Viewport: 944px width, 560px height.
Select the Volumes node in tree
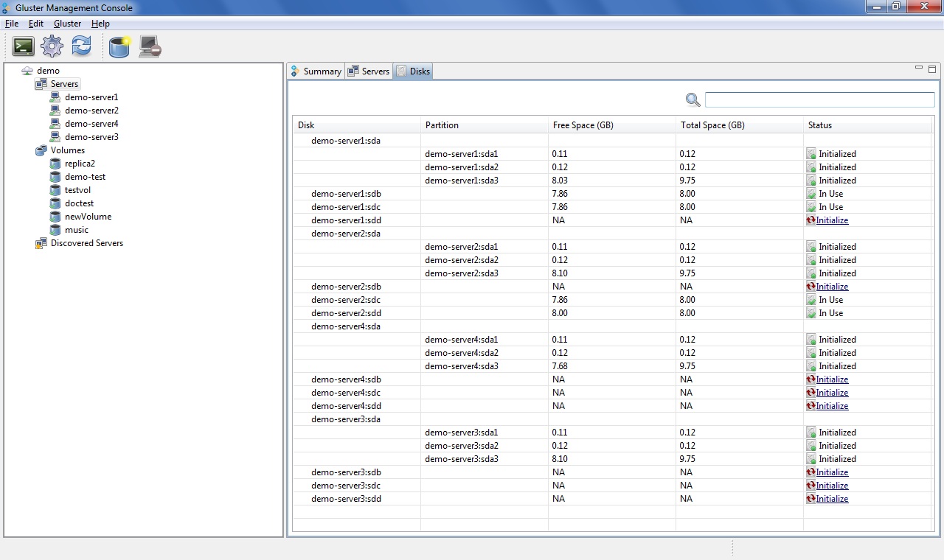click(x=67, y=150)
